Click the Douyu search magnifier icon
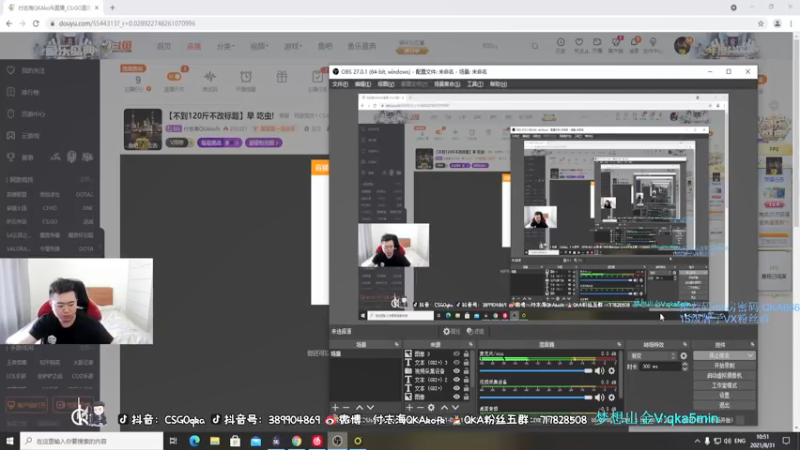800x450 pixels. [535, 46]
